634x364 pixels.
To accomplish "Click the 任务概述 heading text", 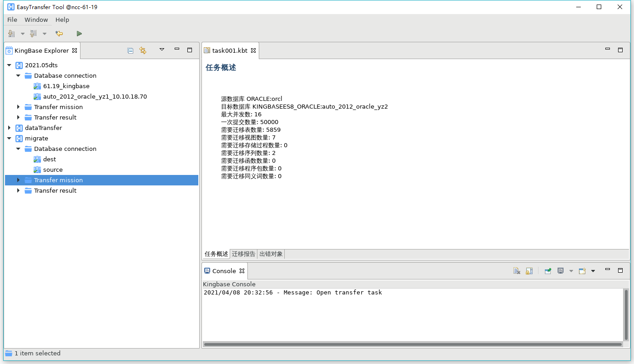I will 221,68.
